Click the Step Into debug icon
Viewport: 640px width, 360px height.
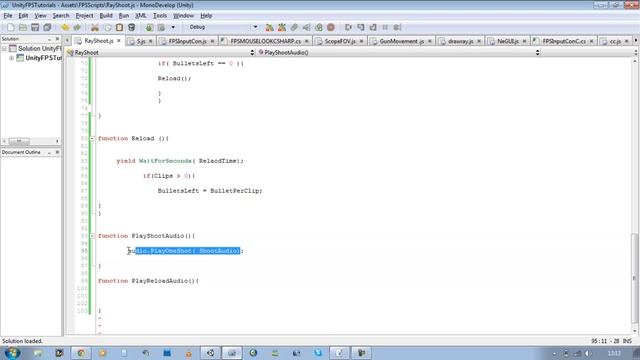[361, 27]
